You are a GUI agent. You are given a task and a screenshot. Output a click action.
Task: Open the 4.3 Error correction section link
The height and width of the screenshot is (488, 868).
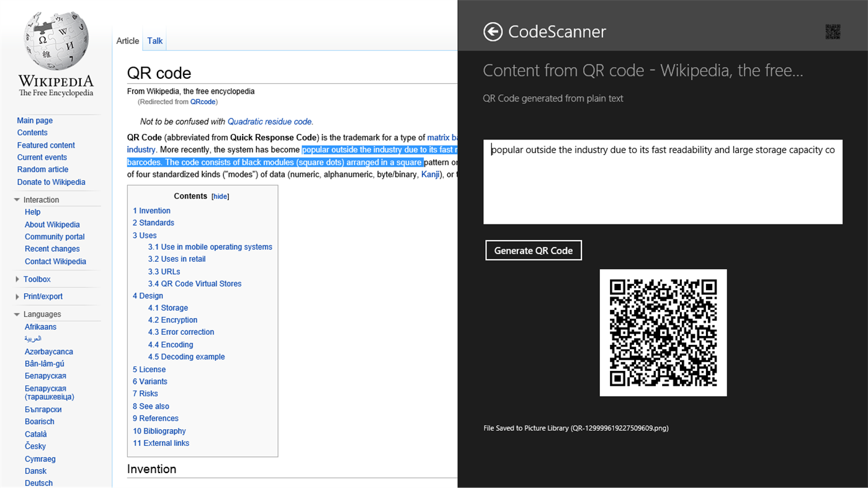point(181,332)
